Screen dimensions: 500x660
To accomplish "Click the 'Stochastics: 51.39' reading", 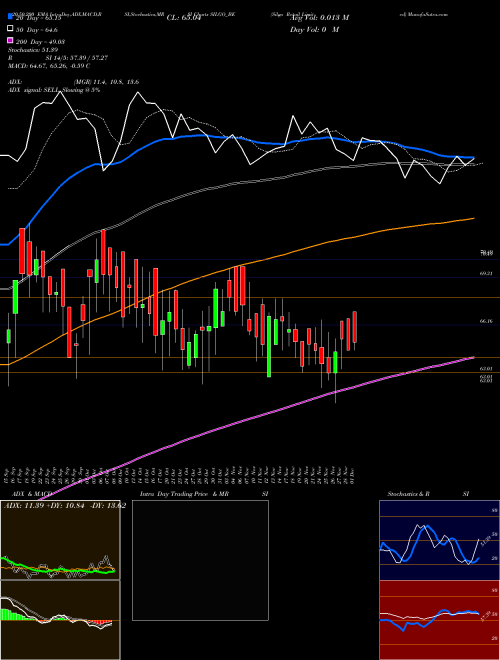I will point(33,50).
